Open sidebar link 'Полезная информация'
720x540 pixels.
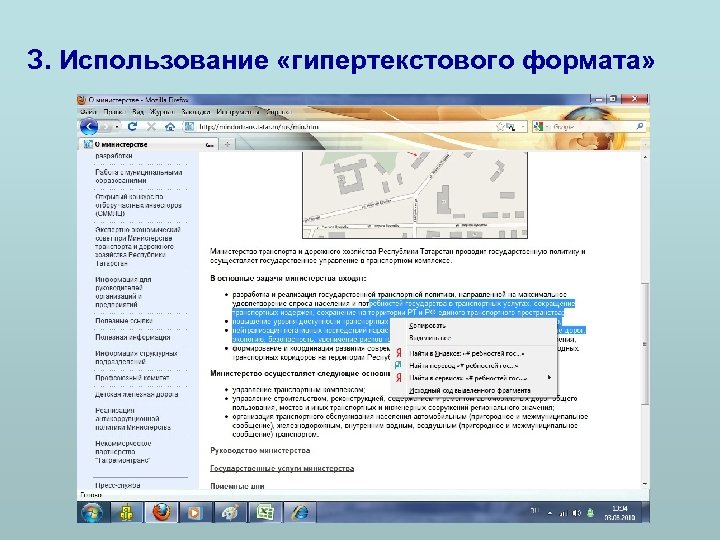133,337
